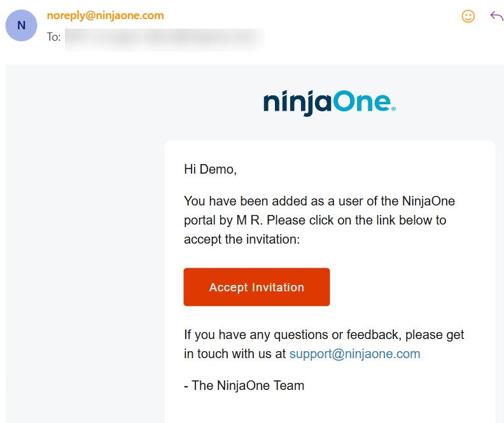Click the registered trademark symbol beside logo
The image size is (504, 423).
[x=393, y=109]
